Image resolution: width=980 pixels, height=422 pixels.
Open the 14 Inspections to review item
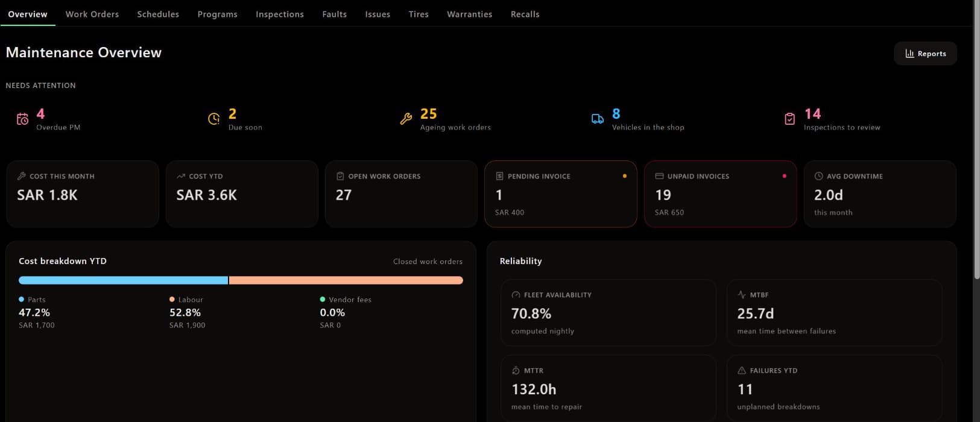coord(832,119)
